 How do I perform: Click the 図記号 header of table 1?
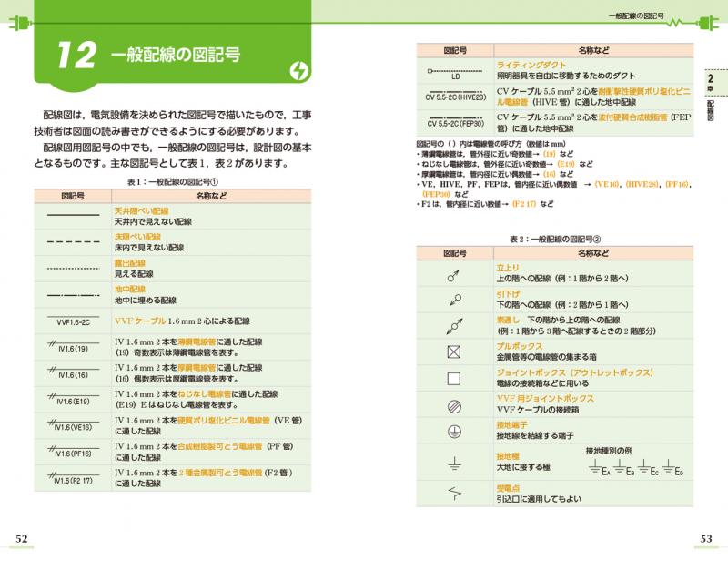coord(73,196)
